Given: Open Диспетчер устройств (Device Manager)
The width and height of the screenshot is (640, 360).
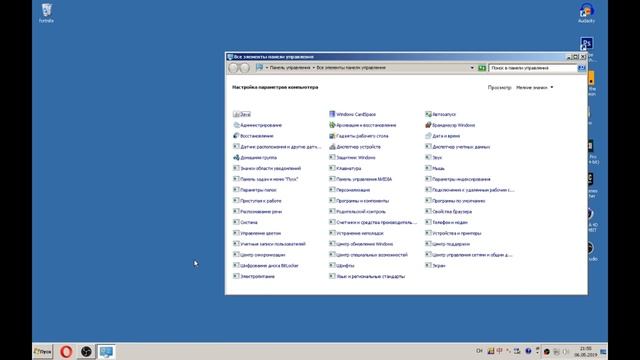Looking at the screenshot, I should (355, 147).
